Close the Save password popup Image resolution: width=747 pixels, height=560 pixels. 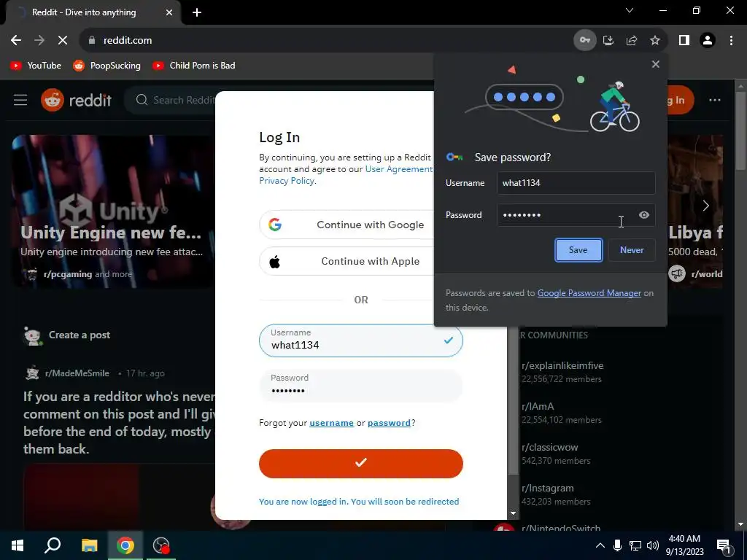[x=656, y=64]
